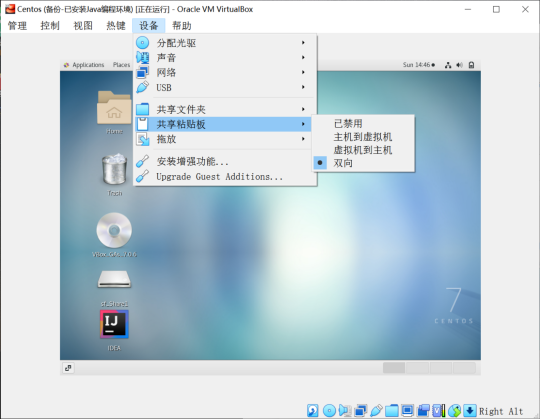Viewport: 540px width, 419px height.
Task: Click the IDEA IntelliJ icon on desktop
Action: point(114,324)
